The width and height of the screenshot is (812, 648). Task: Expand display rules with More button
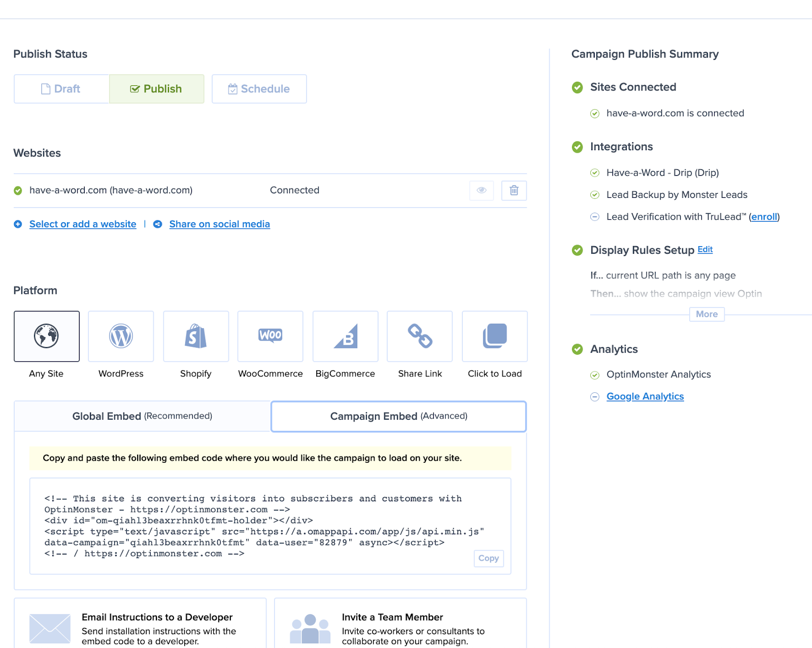[707, 314]
